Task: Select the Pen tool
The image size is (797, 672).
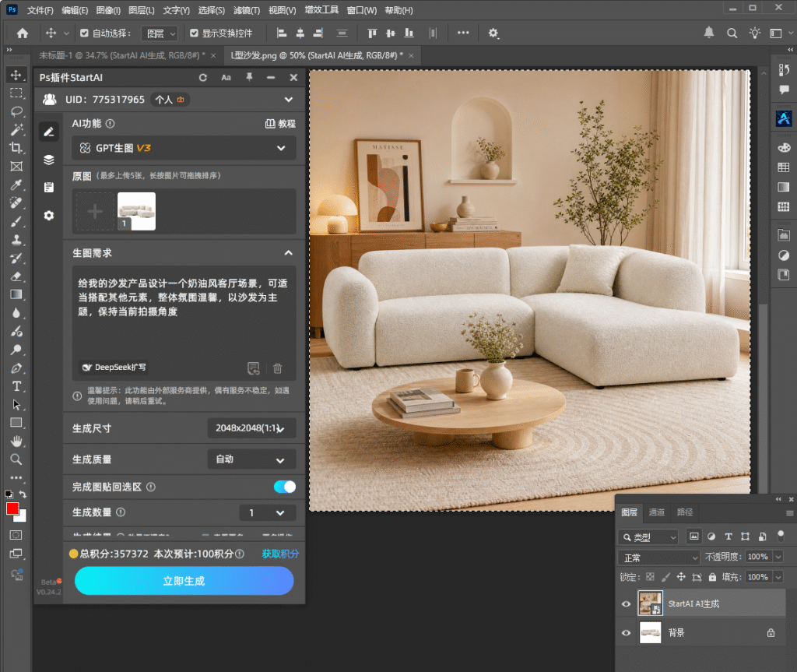Action: [x=16, y=368]
